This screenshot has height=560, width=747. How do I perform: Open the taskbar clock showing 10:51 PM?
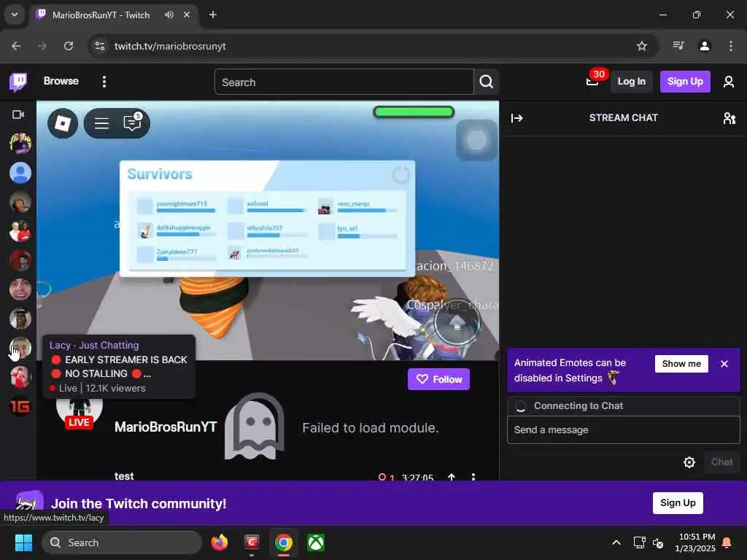pyautogui.click(x=695, y=542)
